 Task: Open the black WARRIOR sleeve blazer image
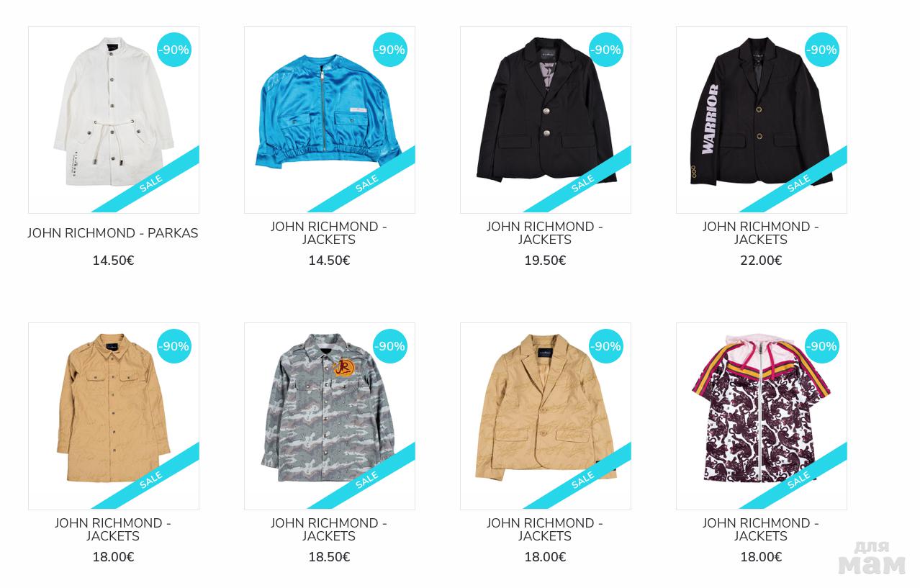[x=762, y=119]
